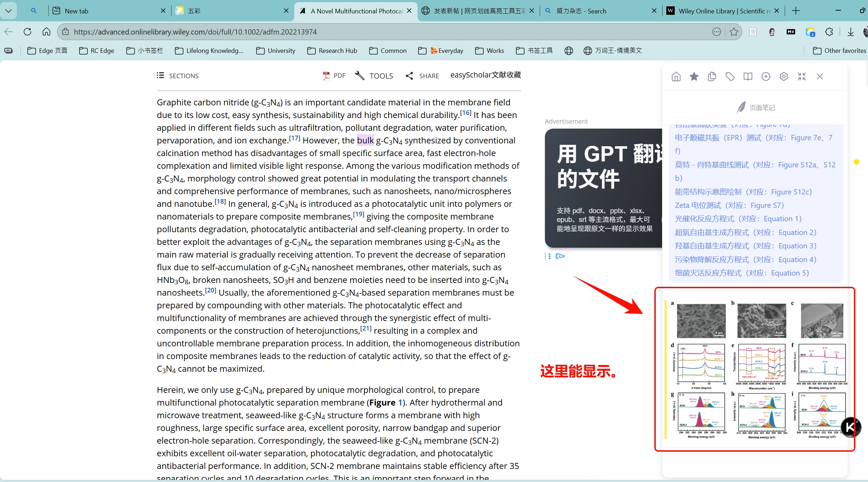The height and width of the screenshot is (482, 868).
Task: Click the copy pages icon in notes panel
Action: coord(712,76)
